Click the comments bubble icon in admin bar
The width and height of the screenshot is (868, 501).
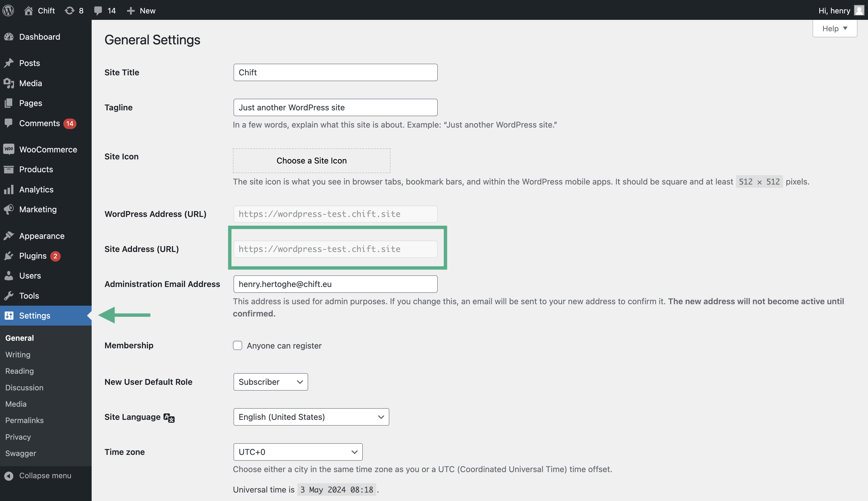pos(98,10)
